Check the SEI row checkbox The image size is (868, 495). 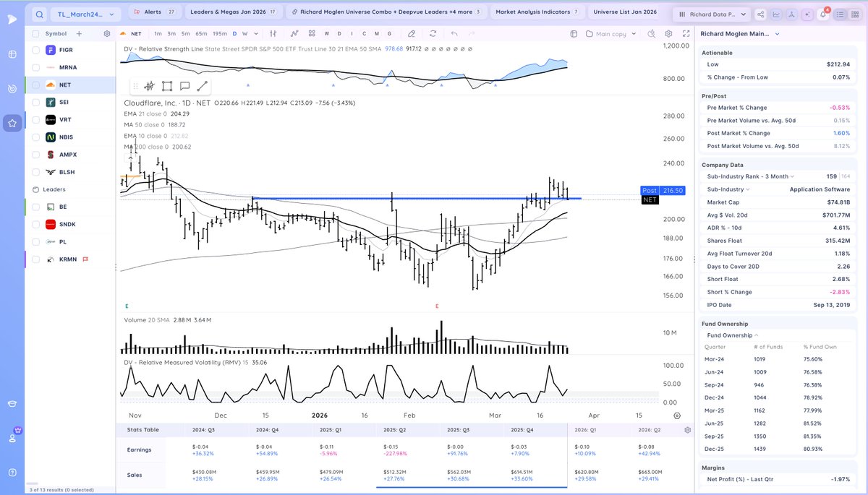[x=35, y=102]
